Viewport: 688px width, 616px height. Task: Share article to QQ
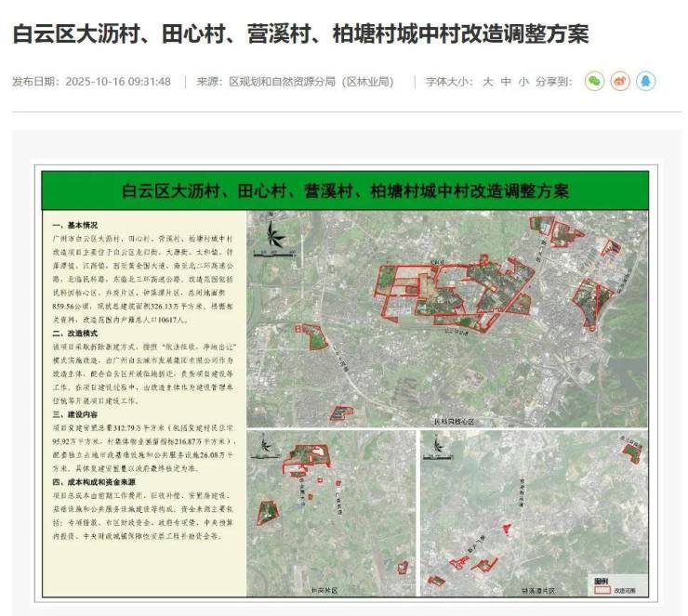645,82
